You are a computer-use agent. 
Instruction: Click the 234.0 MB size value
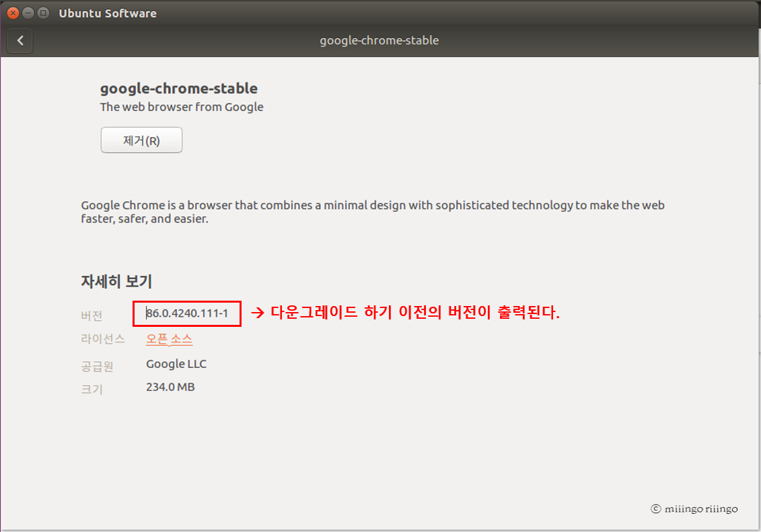click(170, 387)
